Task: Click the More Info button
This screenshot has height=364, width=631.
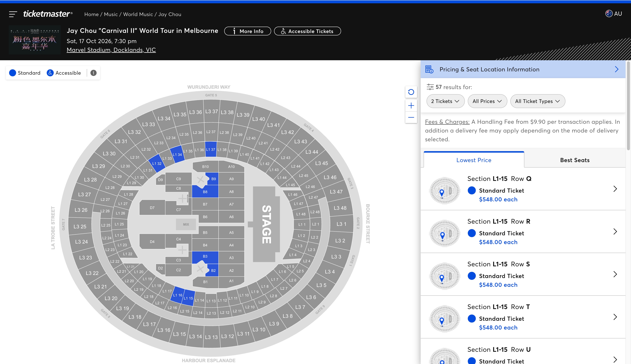Action: [x=248, y=31]
